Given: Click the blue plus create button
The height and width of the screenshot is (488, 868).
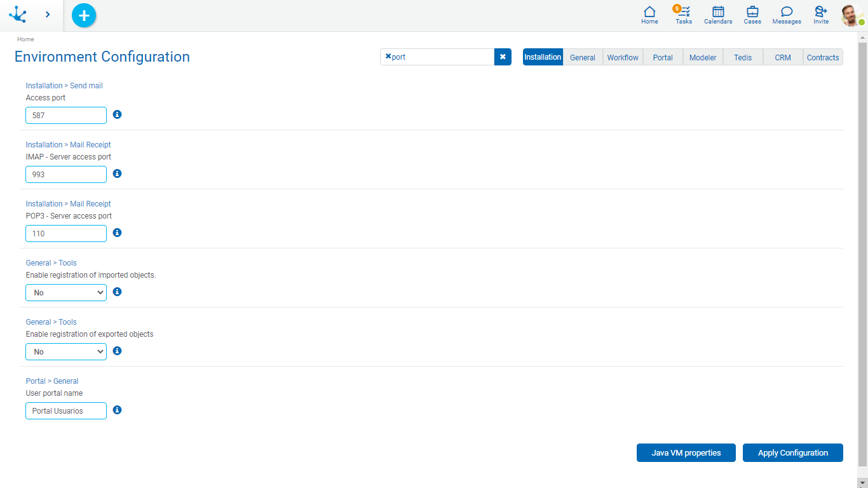Looking at the screenshot, I should [x=84, y=15].
